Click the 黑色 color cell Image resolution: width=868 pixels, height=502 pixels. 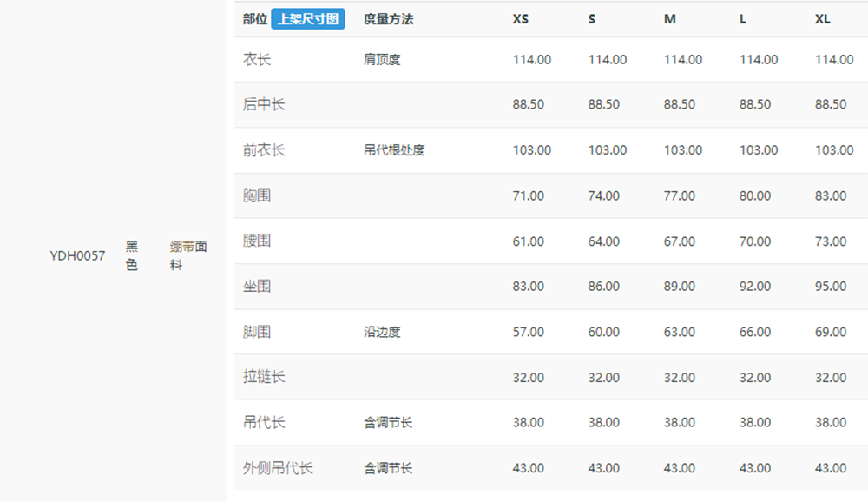click(x=132, y=255)
